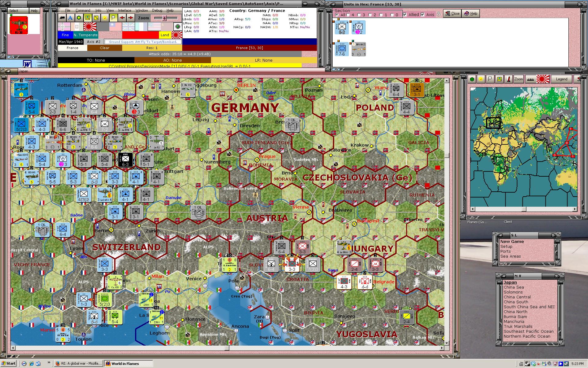
Task: Adjust the Zoom slider handle showing 4
Action: (164, 18)
